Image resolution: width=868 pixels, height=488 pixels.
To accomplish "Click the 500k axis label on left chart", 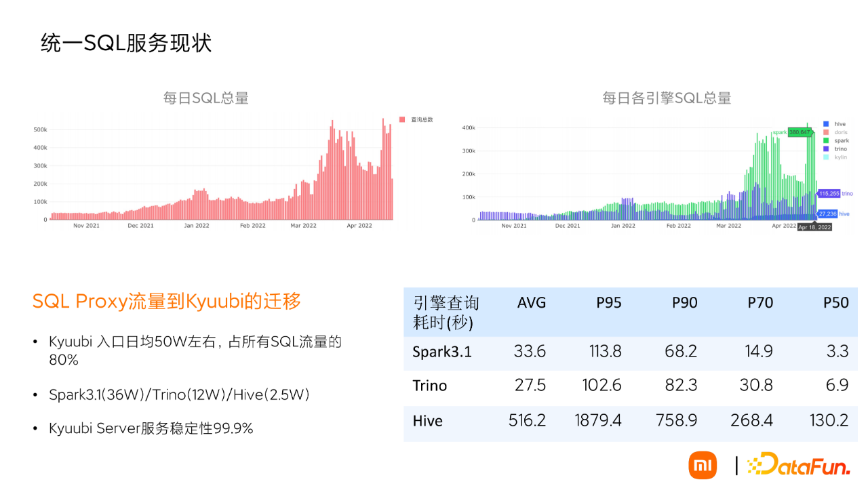I will pyautogui.click(x=40, y=129).
